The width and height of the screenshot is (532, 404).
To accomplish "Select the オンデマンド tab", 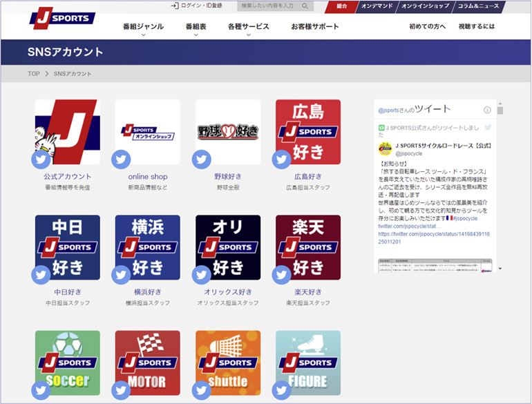I will (x=377, y=6).
